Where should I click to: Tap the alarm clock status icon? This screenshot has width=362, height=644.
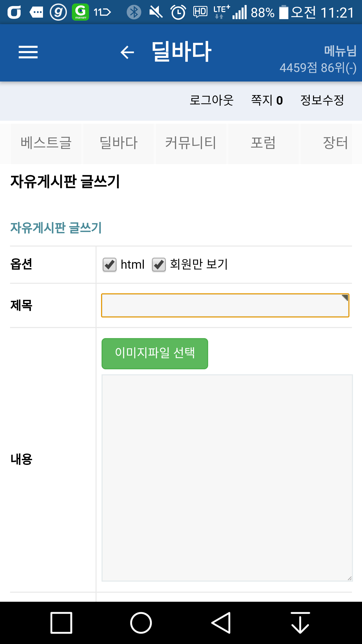point(178,12)
